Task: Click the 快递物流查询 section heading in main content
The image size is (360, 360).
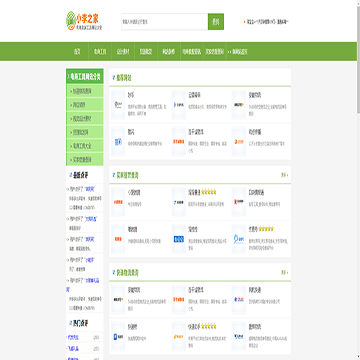Action: point(127,272)
